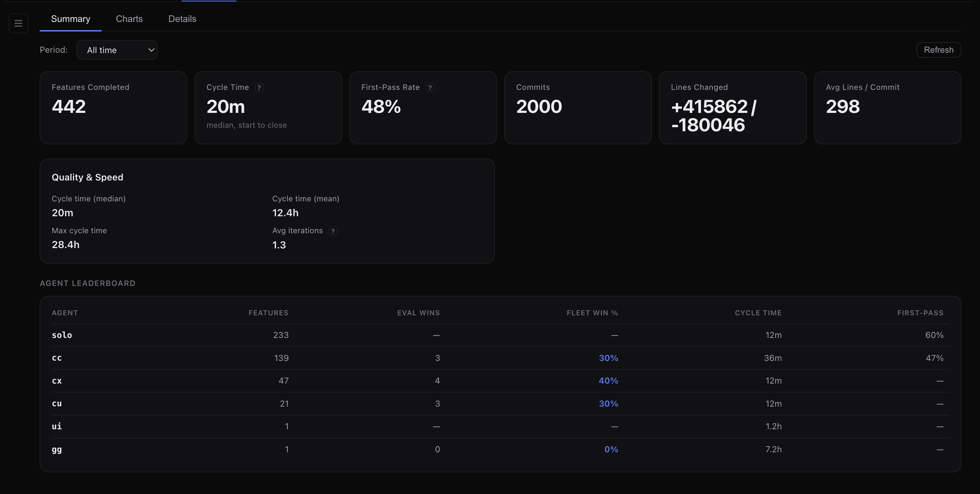Click the Commits 2000 stat card
Viewport: 980px width, 494px height.
coord(577,108)
